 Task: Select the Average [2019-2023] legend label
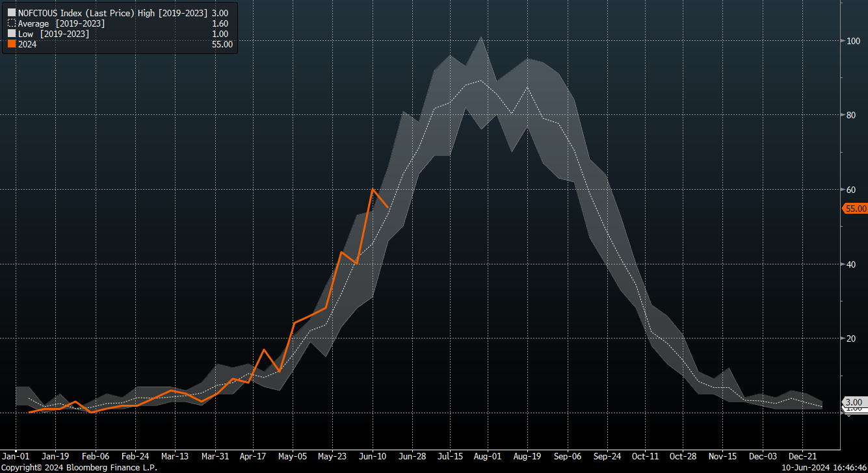click(x=61, y=23)
